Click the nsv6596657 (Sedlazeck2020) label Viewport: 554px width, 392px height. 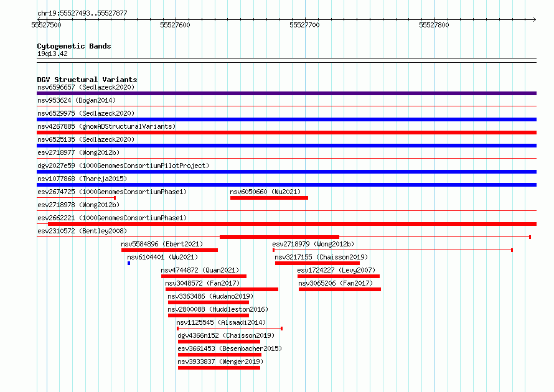[86, 87]
